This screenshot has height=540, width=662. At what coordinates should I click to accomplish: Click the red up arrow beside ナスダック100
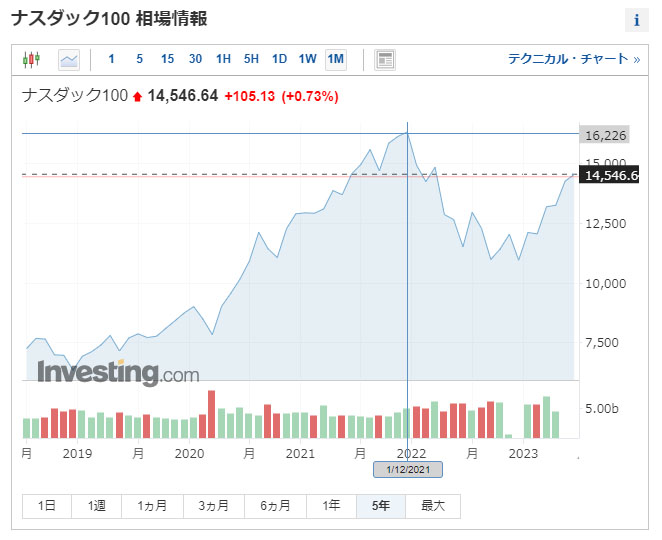(x=137, y=97)
